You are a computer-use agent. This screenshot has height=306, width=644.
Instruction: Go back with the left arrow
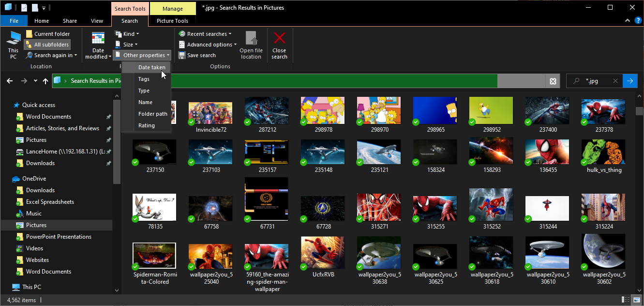tap(10, 81)
